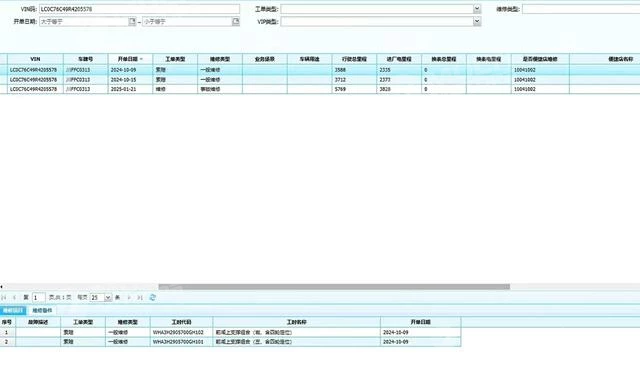
Task: Click the VIN码 input field
Action: coord(139,9)
